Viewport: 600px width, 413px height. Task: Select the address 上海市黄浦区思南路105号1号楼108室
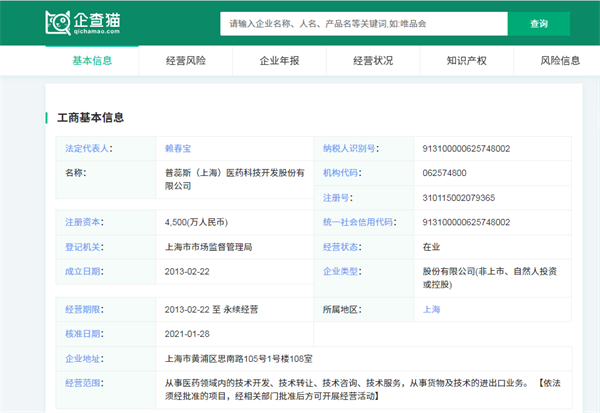[238, 359]
